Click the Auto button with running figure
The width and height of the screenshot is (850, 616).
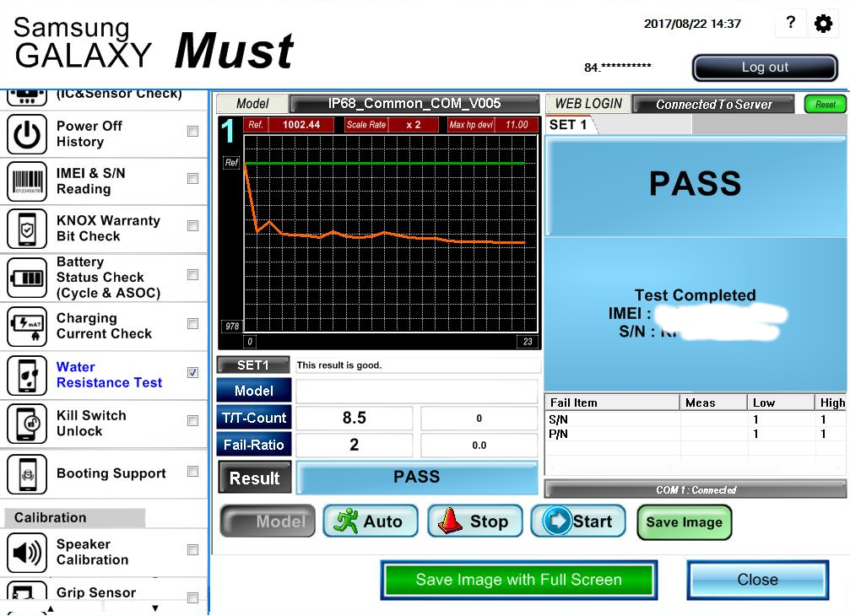pyautogui.click(x=371, y=521)
